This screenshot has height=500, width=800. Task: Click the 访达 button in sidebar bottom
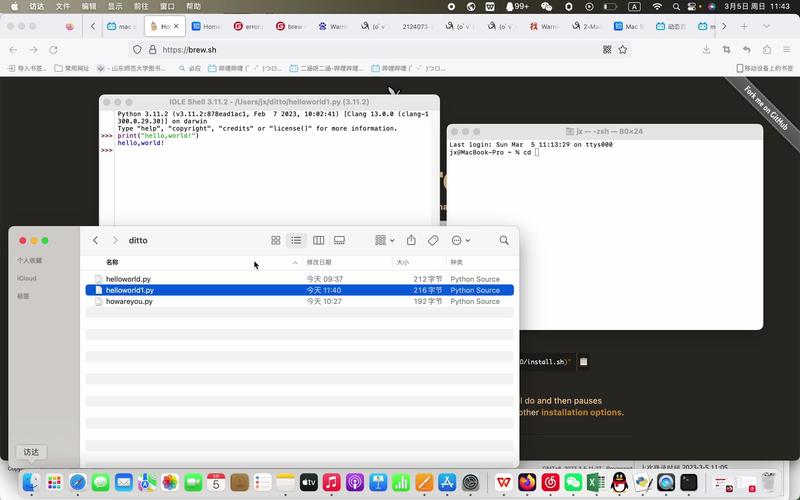[31, 452]
